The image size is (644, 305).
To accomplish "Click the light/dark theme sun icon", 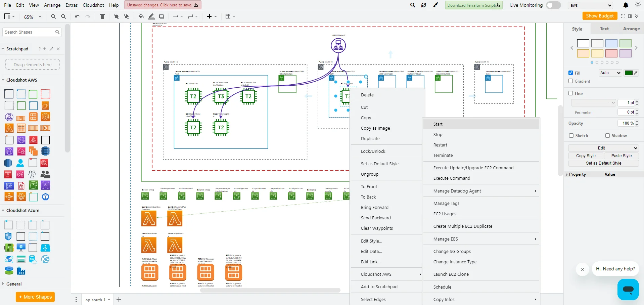I will click(x=638, y=5).
